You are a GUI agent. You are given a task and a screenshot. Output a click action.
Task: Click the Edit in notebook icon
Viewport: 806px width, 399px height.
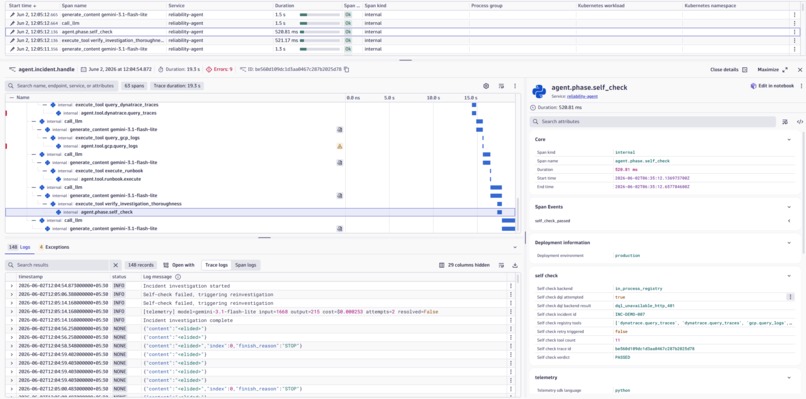pyautogui.click(x=754, y=86)
